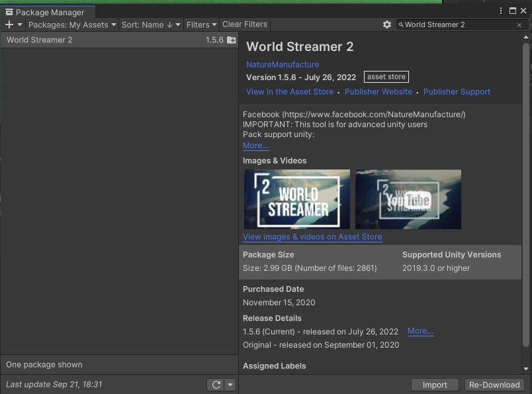Open NatureManufacture publisher link
The width and height of the screenshot is (532, 394).
point(283,64)
